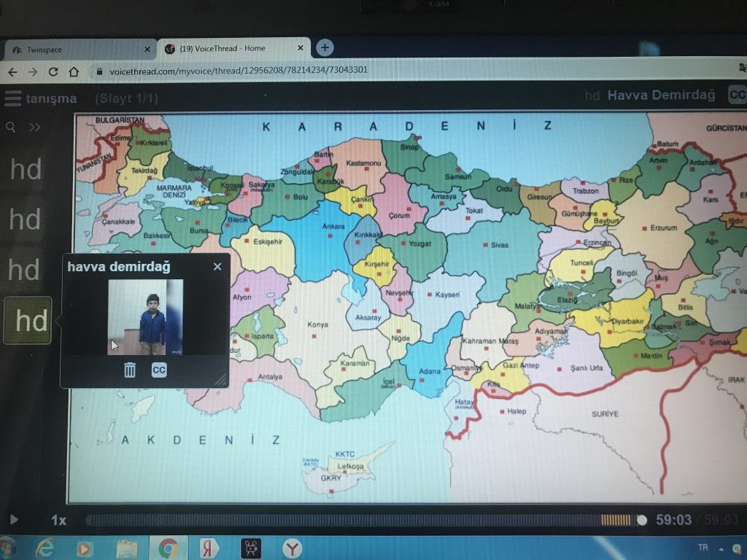
Task: Open a new browser tab with plus button
Action: click(x=324, y=47)
